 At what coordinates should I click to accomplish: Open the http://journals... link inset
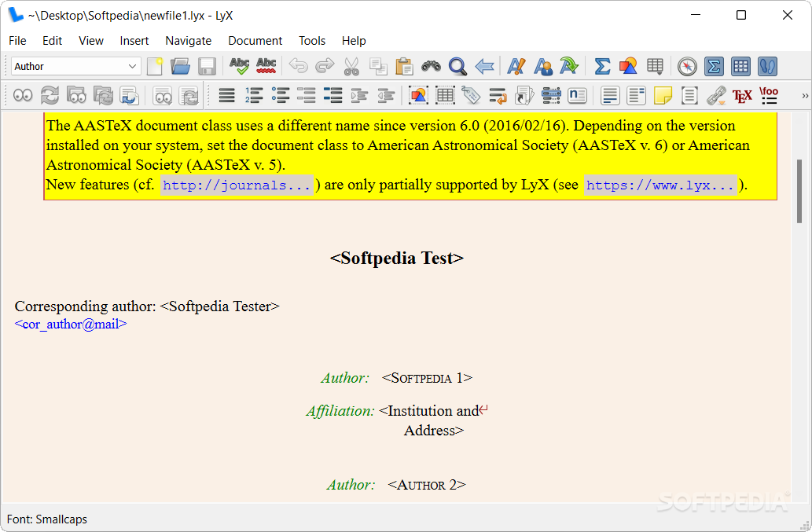pos(237,185)
